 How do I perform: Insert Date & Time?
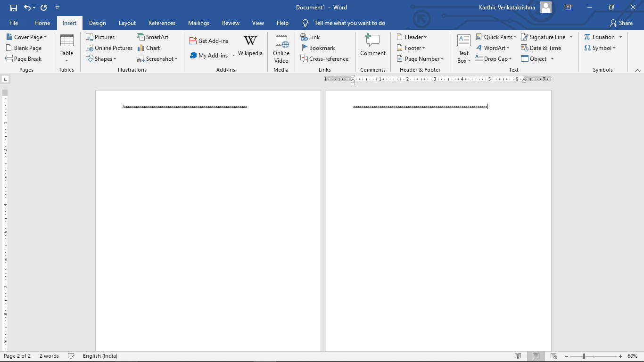541,48
